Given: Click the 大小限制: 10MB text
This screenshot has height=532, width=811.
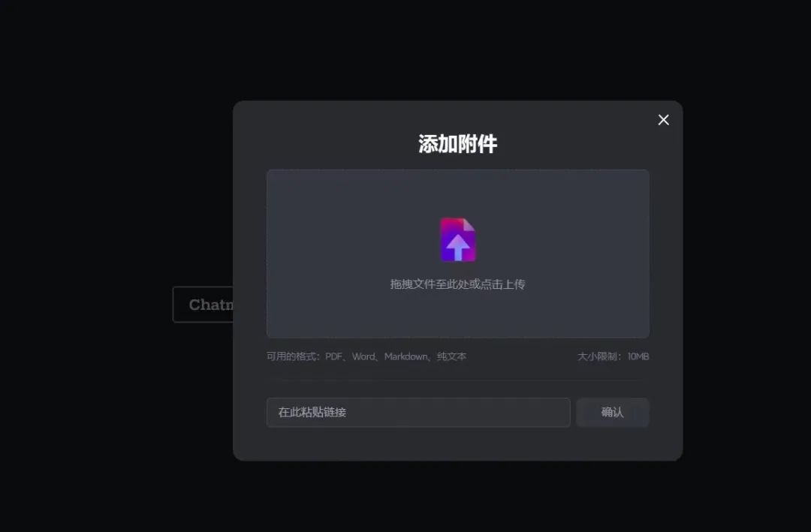Looking at the screenshot, I should (613, 356).
